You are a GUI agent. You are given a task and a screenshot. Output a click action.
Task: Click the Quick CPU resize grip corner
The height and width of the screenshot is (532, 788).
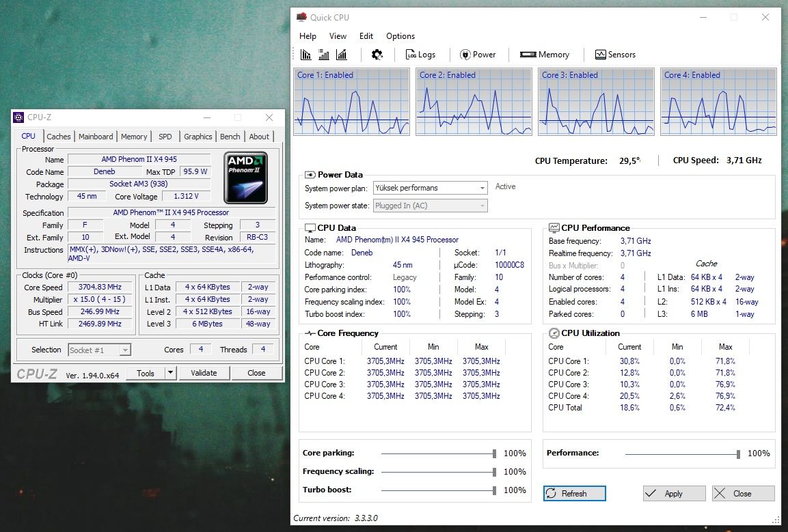pyautogui.click(x=777, y=521)
